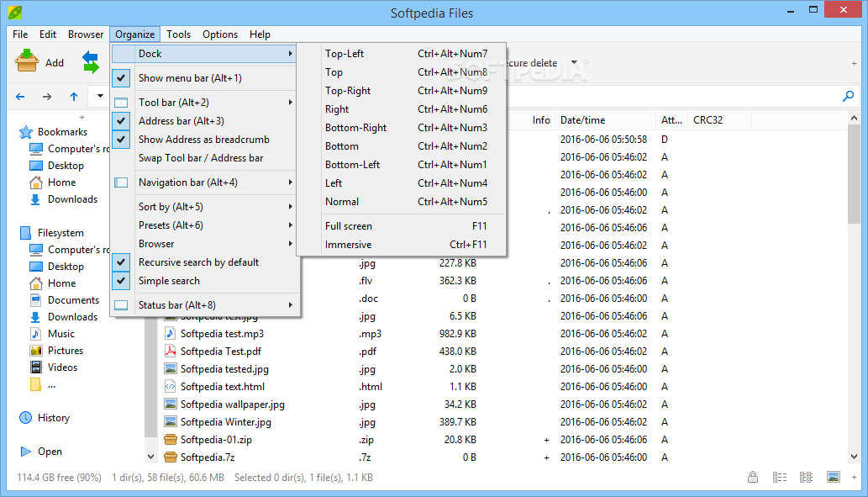The width and height of the screenshot is (868, 497).
Task: Toggle Simple search option
Action: [205, 281]
